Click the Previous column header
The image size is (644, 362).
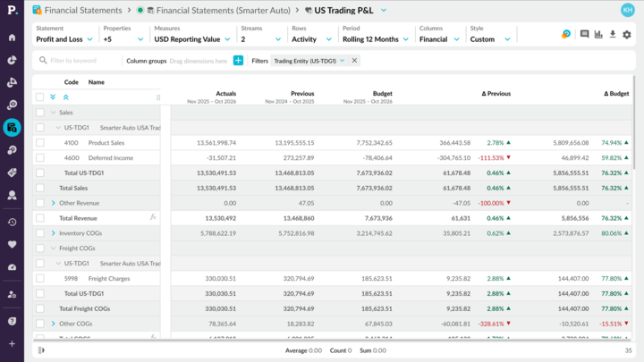302,94
